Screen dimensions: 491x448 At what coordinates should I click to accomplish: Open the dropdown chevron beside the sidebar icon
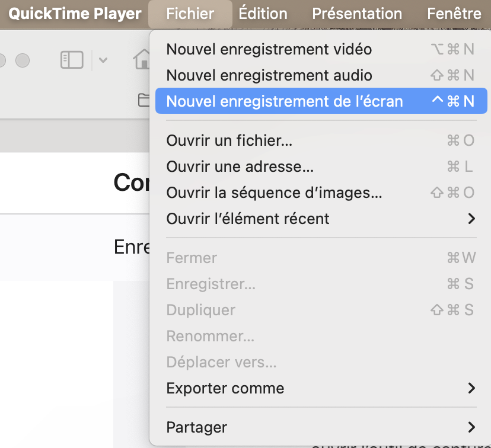(x=103, y=60)
